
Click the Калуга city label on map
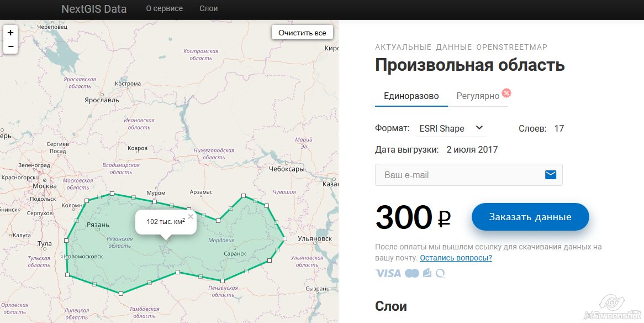(x=22, y=236)
